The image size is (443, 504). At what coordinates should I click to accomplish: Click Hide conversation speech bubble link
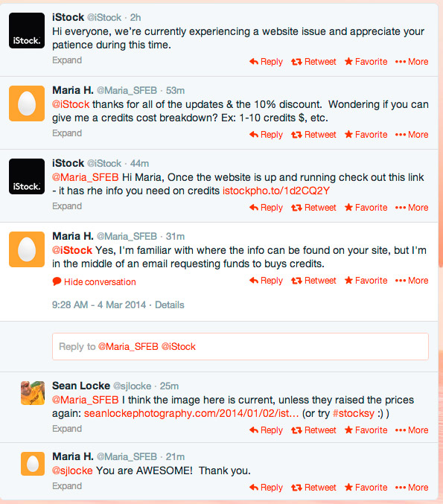(94, 282)
